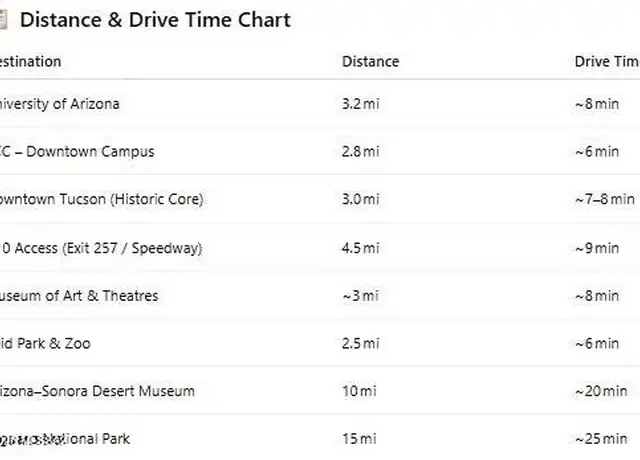Select the Destination column header
The height and width of the screenshot is (460, 640).
pyautogui.click(x=30, y=61)
